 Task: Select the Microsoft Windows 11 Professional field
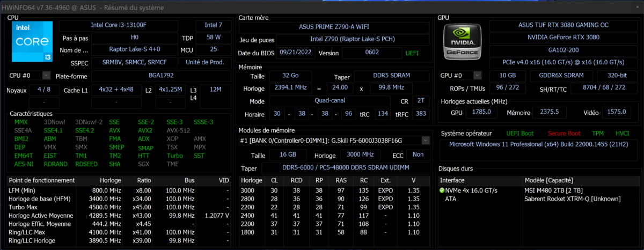[x=538, y=149]
